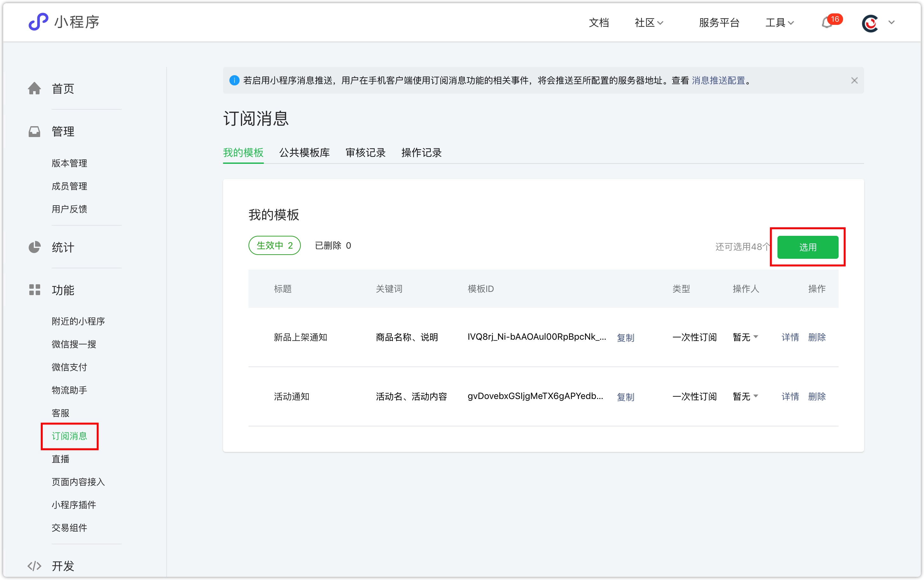Open 开发 section in sidebar
The image size is (924, 580).
pos(63,566)
